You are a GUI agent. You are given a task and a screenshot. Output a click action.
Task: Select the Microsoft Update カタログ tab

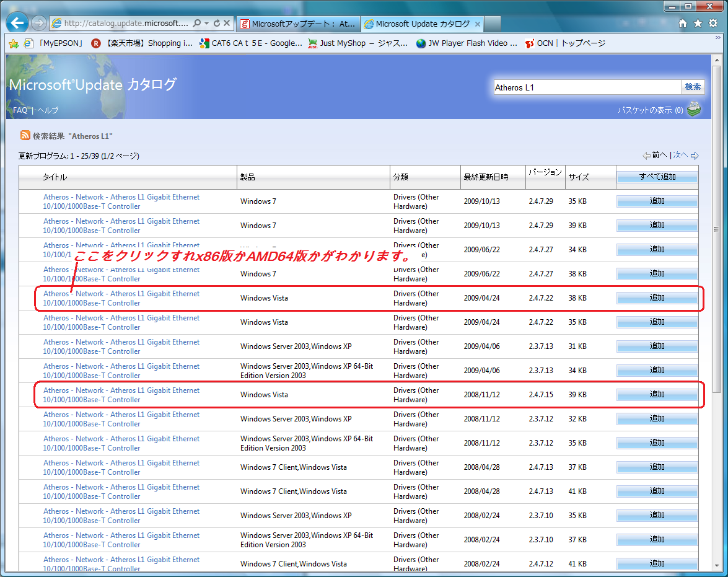point(421,24)
